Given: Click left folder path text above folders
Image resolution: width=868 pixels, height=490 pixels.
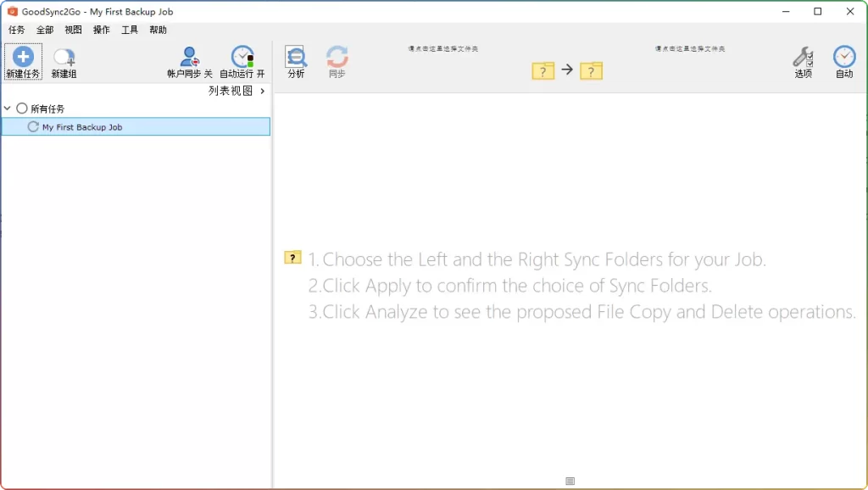Looking at the screenshot, I should click(x=442, y=48).
